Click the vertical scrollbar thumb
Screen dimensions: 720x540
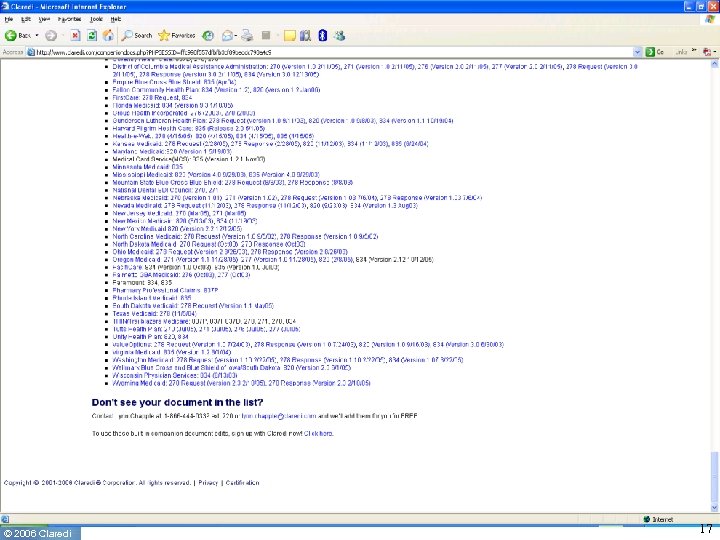(714, 476)
